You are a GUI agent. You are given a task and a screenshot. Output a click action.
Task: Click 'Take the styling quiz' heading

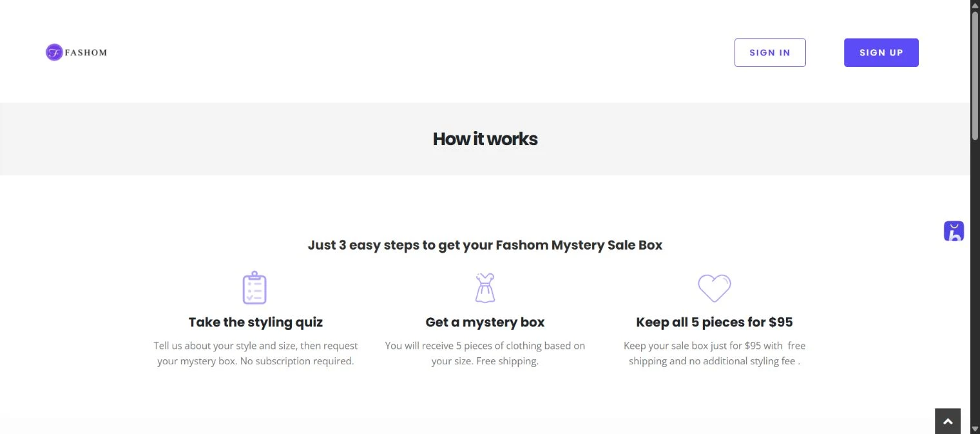coord(256,322)
